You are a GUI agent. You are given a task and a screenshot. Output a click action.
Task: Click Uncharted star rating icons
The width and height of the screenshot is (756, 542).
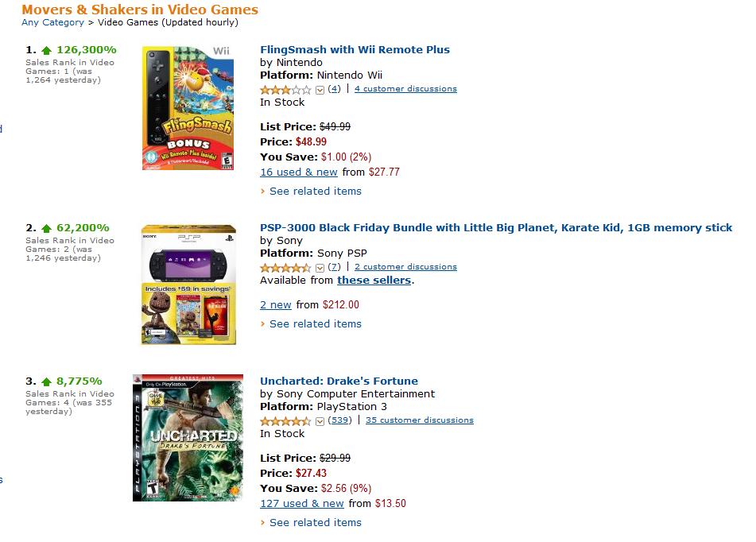click(x=285, y=420)
